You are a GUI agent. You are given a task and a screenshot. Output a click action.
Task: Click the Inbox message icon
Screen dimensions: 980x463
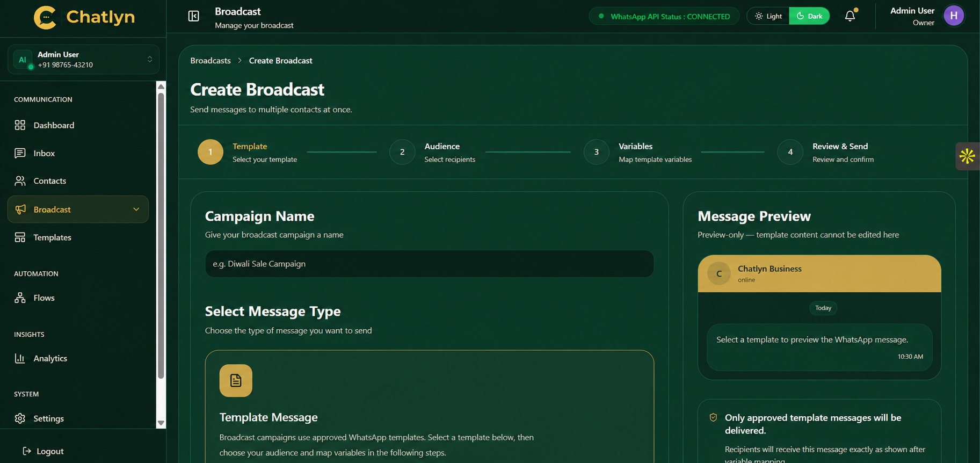[20, 153]
